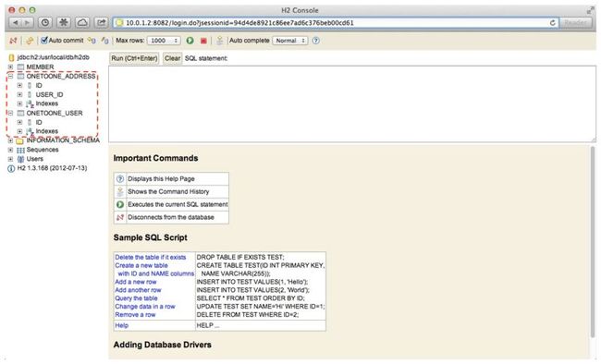Image resolution: width=601 pixels, height=364 pixels.
Task: Click the MEMBER table icon
Action: [x=20, y=67]
